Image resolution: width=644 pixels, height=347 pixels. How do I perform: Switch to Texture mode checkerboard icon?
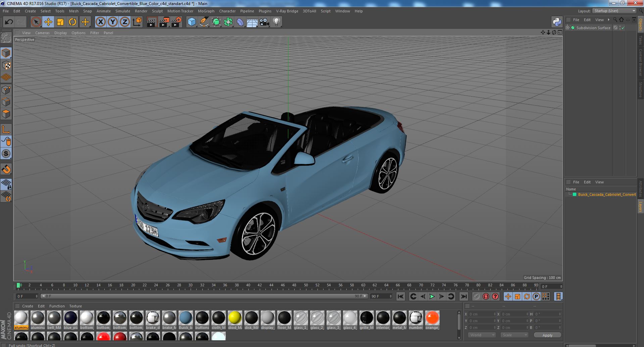[6, 65]
